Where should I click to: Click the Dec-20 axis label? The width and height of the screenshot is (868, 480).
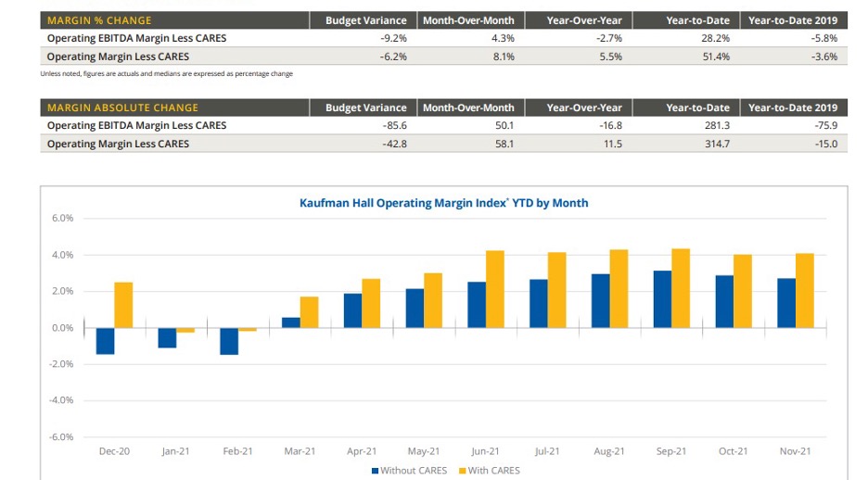tap(114, 451)
